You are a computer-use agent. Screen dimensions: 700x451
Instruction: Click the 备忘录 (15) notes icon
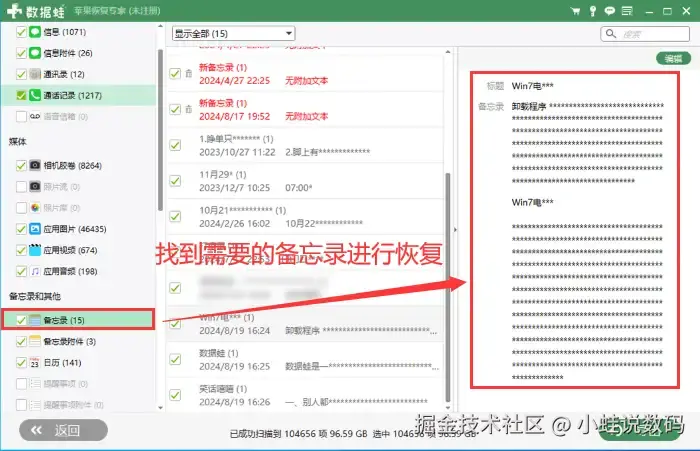pos(35,320)
